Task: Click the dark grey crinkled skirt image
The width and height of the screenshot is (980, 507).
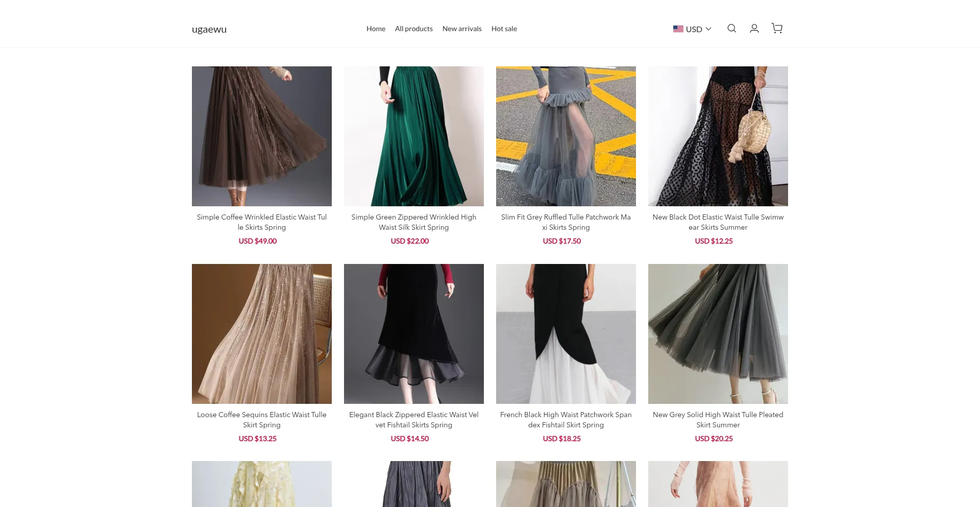Action: (414, 484)
